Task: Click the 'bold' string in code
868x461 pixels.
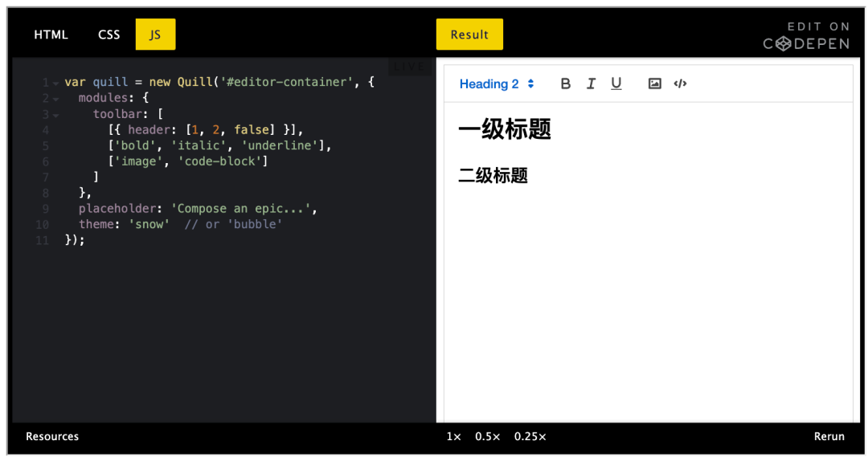Action: coord(135,145)
